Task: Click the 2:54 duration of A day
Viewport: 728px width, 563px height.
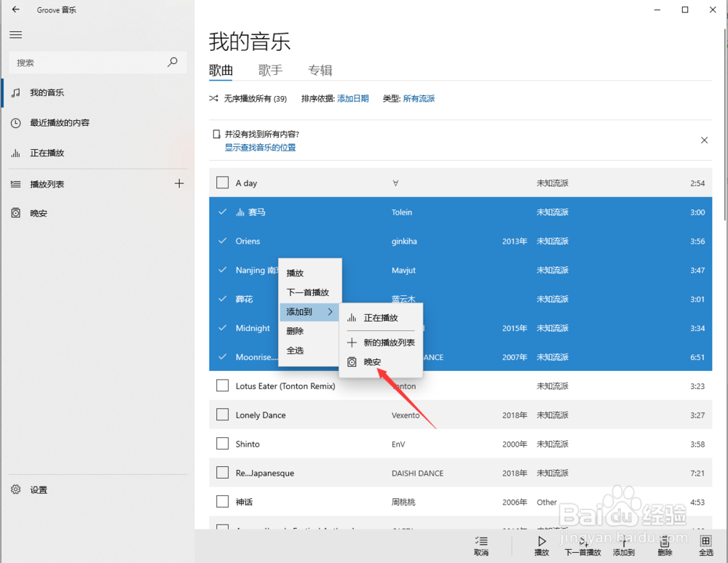Action: (x=697, y=183)
